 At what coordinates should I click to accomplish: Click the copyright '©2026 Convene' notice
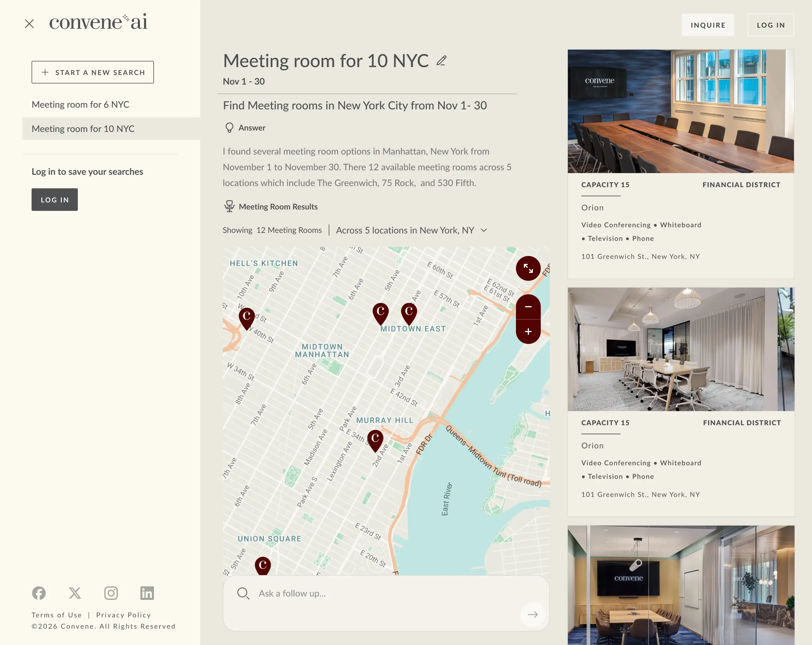103,626
